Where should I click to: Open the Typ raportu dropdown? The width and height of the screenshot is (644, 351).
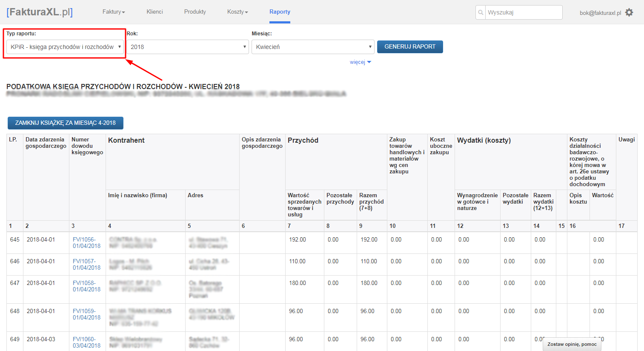pos(65,47)
